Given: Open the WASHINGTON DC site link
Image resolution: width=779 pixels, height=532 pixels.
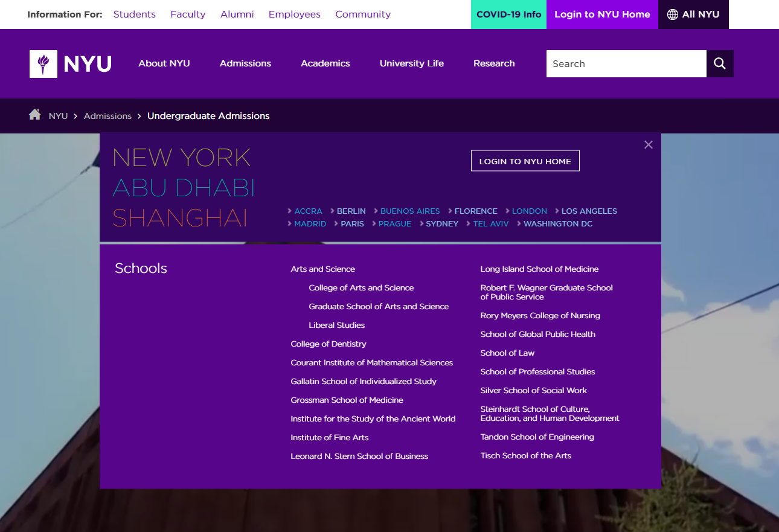Looking at the screenshot, I should 558,224.
